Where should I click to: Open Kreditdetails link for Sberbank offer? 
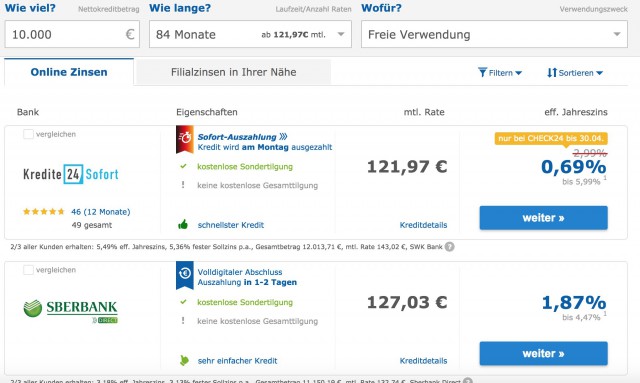[423, 361]
